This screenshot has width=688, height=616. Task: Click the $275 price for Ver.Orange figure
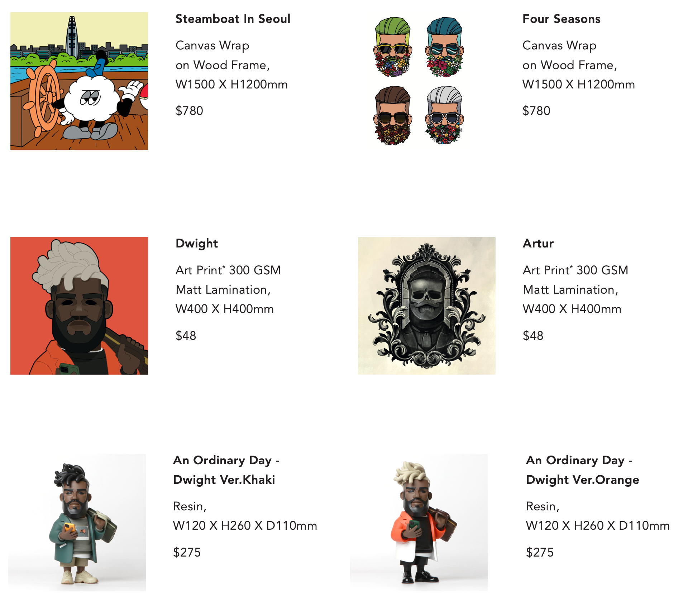pos(540,553)
